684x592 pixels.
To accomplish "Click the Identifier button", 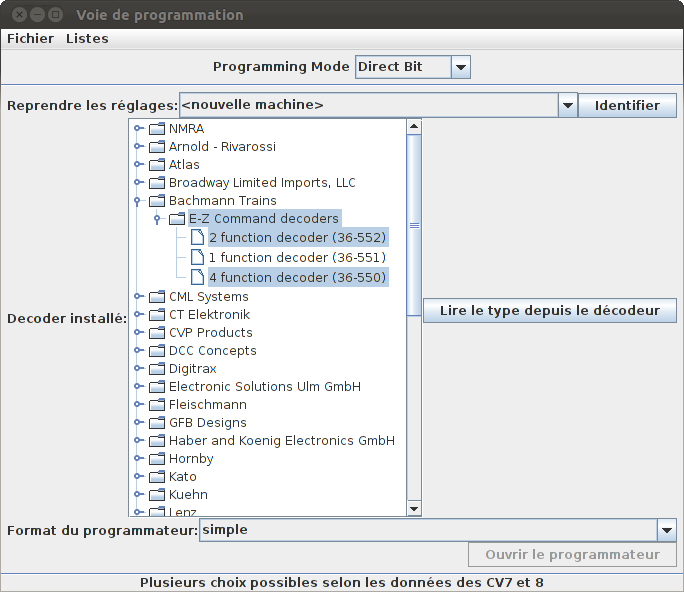I will pyautogui.click(x=627, y=106).
